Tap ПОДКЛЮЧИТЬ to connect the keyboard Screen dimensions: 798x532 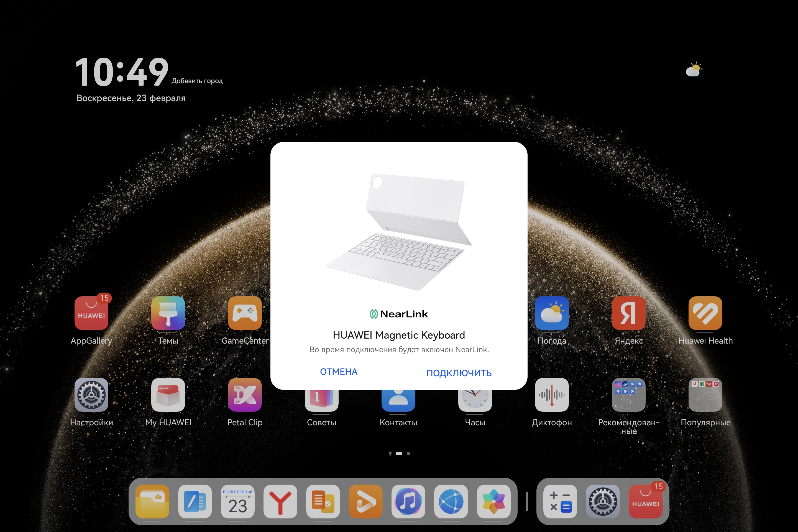[x=459, y=373]
